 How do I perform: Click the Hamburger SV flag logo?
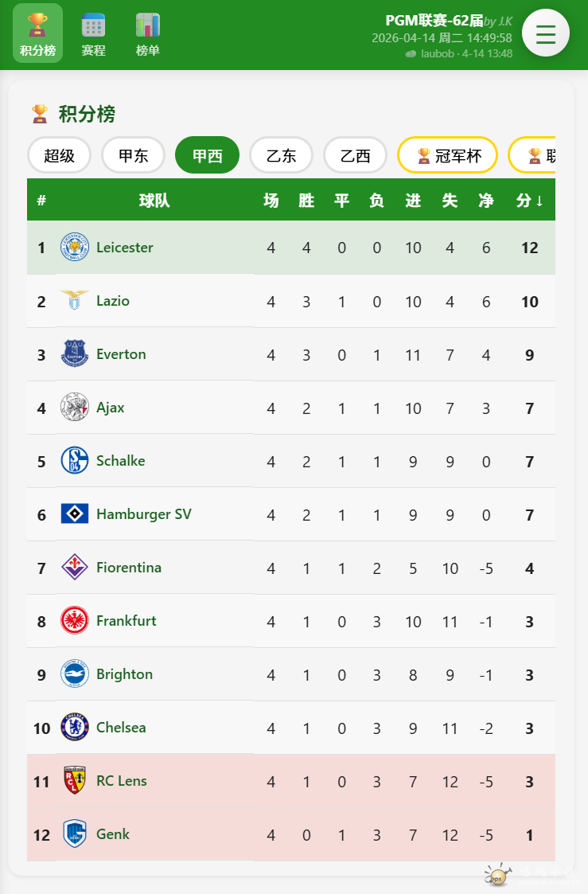pyautogui.click(x=75, y=514)
